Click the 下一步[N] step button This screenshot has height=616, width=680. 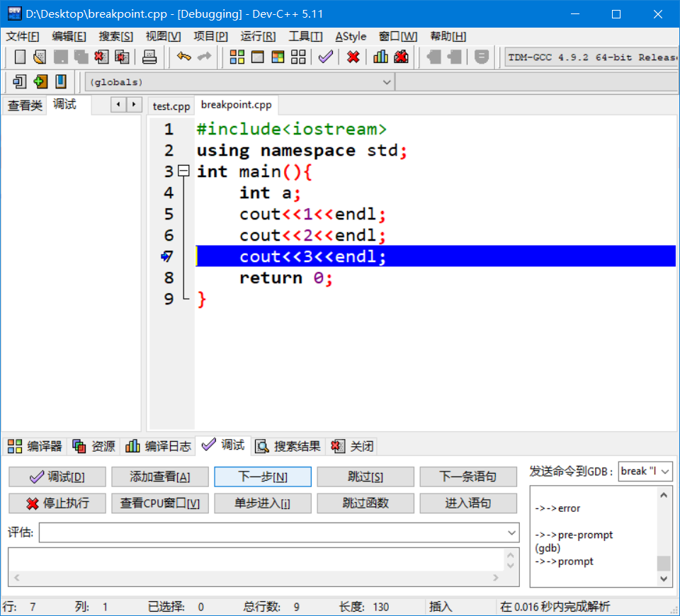[x=262, y=477]
